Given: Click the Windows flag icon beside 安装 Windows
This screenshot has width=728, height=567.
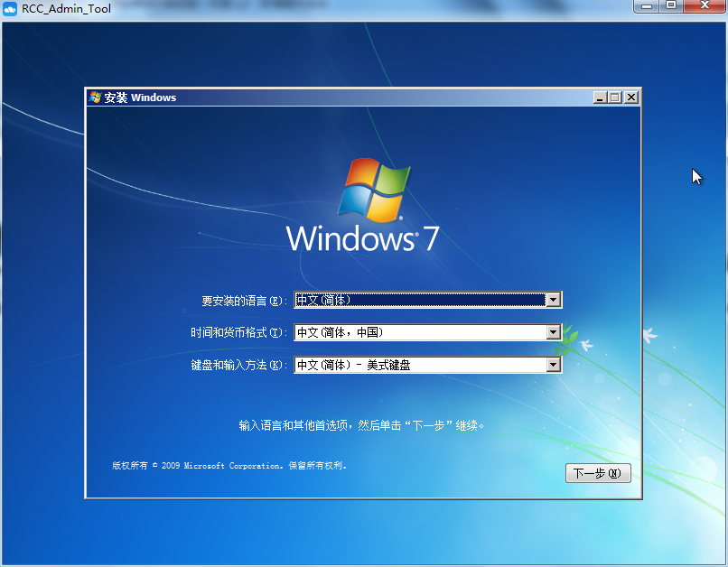Looking at the screenshot, I should pos(95,98).
